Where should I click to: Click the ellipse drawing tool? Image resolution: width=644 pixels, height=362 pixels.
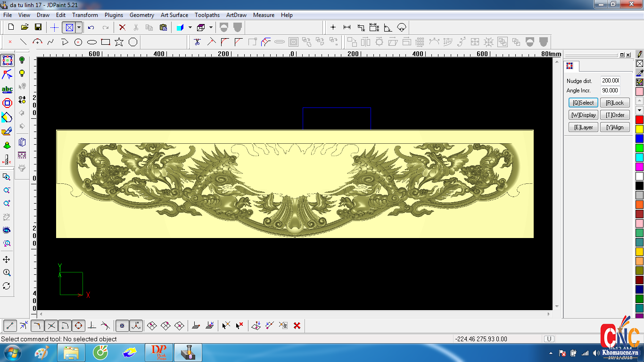tap(92, 42)
